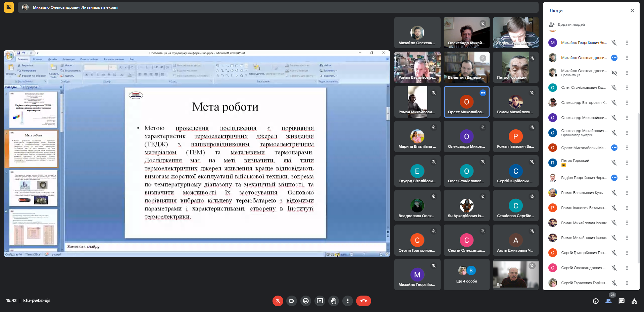The width and height of the screenshot is (644, 312).
Task: Open the meeting details info icon
Action: pos(596,301)
